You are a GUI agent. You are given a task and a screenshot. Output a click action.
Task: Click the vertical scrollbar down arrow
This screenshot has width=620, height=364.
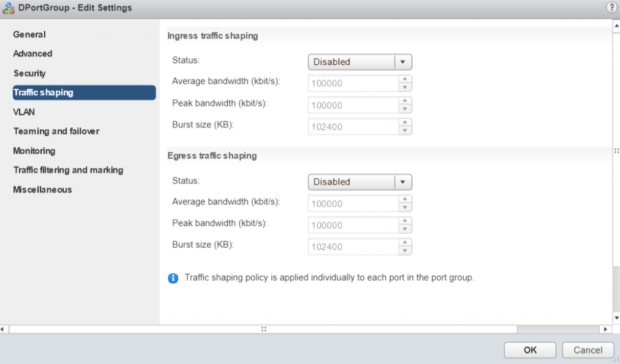click(616, 318)
